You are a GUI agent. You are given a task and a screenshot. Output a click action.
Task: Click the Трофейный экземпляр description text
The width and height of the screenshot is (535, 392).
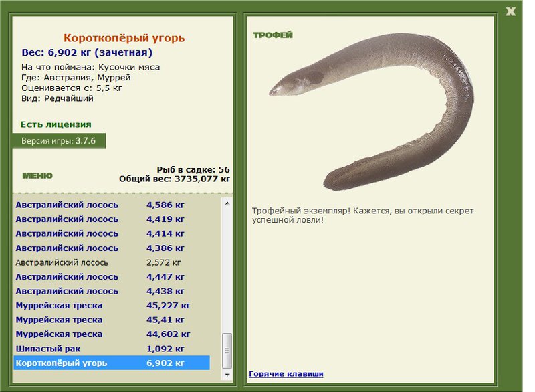tap(362, 215)
